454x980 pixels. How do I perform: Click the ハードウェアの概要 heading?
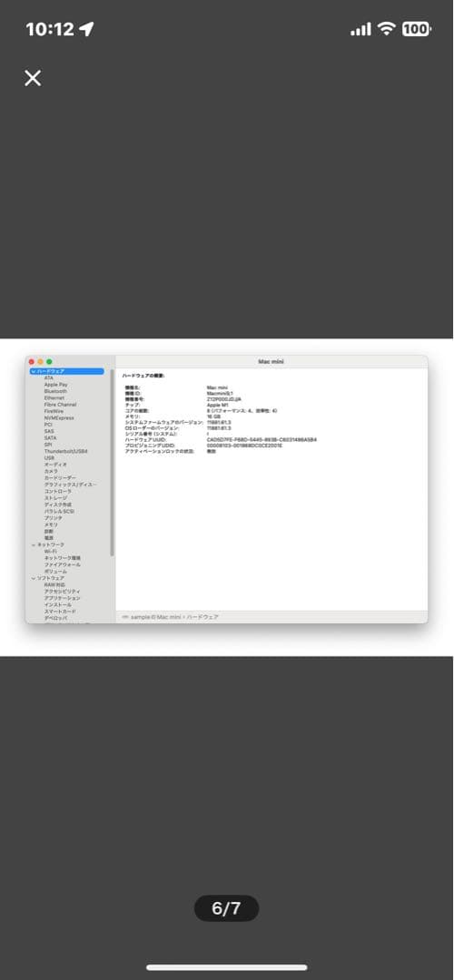tap(143, 377)
